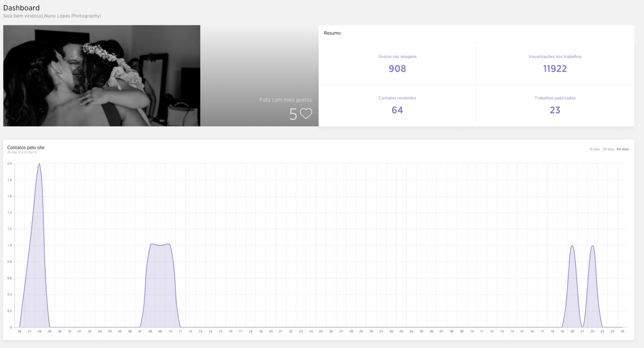Click the Foto com mais gostos caption

286,100
